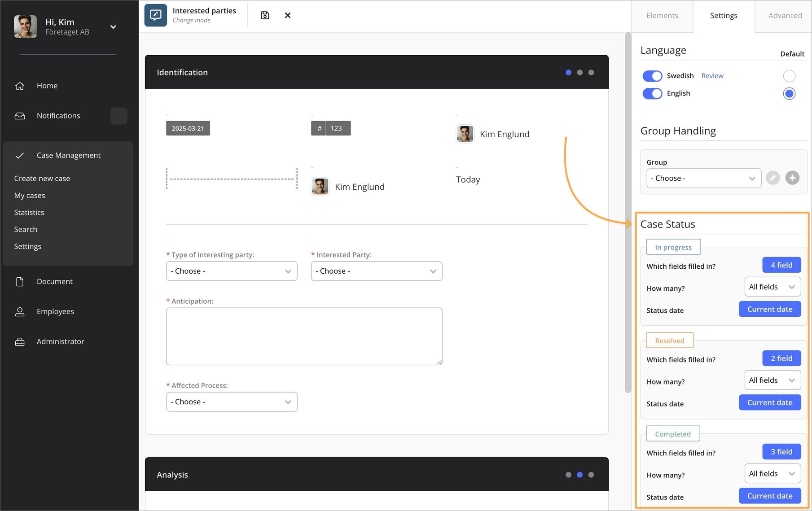Open the Interested Party dropdown
The image size is (812, 511).
pyautogui.click(x=377, y=271)
